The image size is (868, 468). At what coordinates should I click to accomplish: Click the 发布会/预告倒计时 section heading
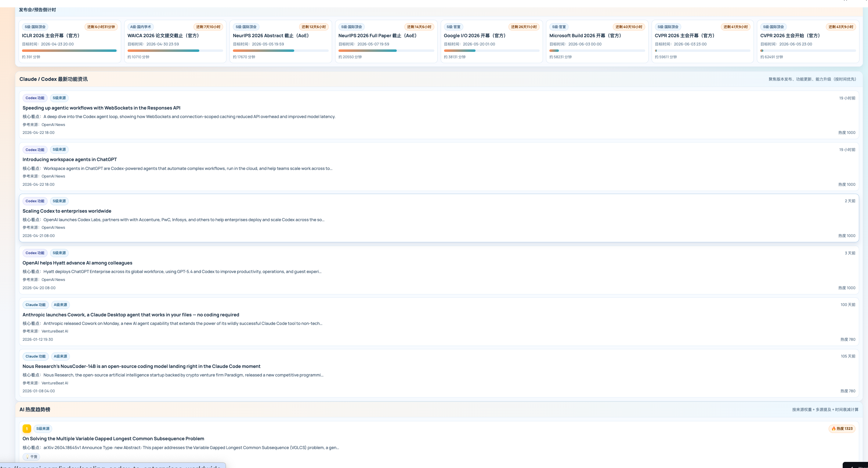pos(38,10)
